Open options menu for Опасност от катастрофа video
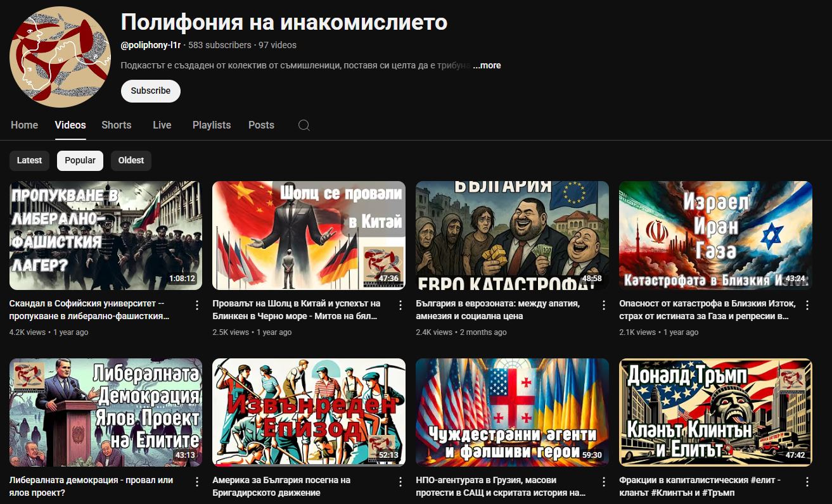832x504 pixels. click(x=807, y=305)
